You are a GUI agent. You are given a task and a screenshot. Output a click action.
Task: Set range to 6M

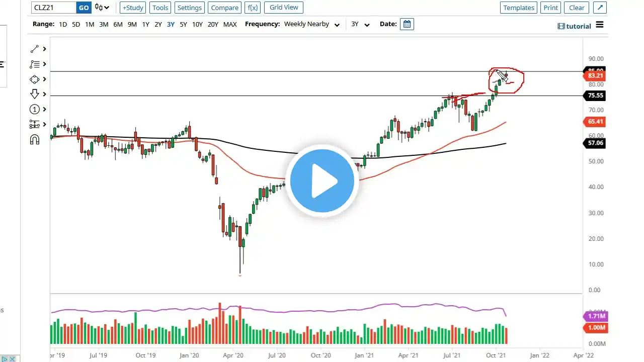[118, 24]
